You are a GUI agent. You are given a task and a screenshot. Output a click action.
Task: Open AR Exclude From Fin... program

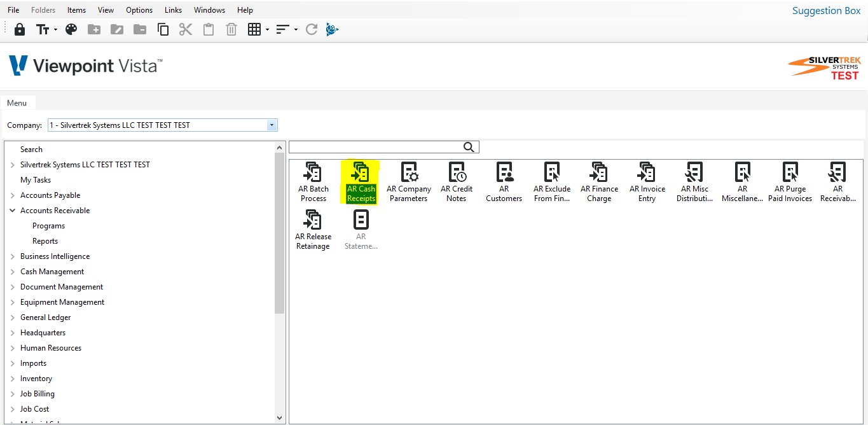coord(552,183)
